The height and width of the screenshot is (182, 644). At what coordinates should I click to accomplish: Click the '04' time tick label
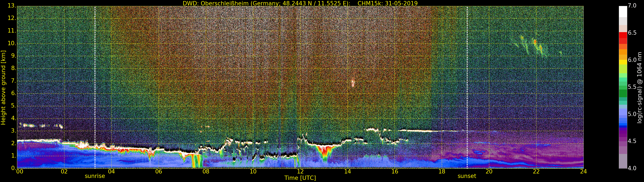pyautogui.click(x=111, y=171)
